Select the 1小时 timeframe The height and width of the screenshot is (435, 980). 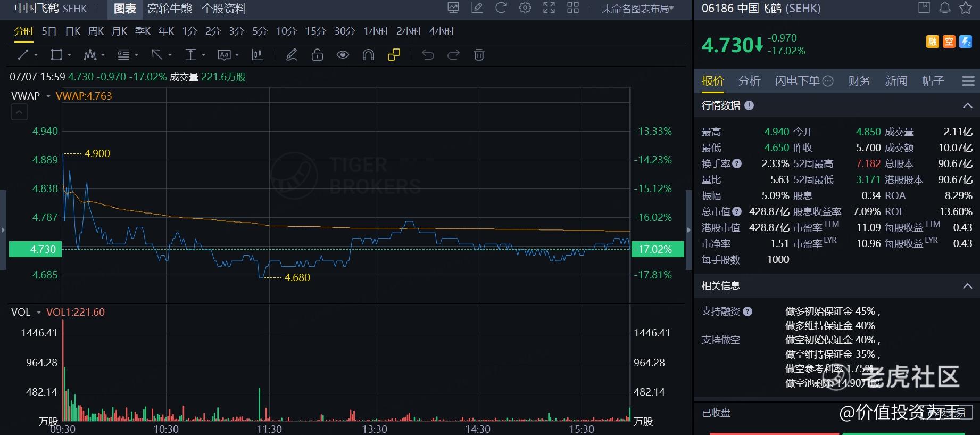(376, 31)
